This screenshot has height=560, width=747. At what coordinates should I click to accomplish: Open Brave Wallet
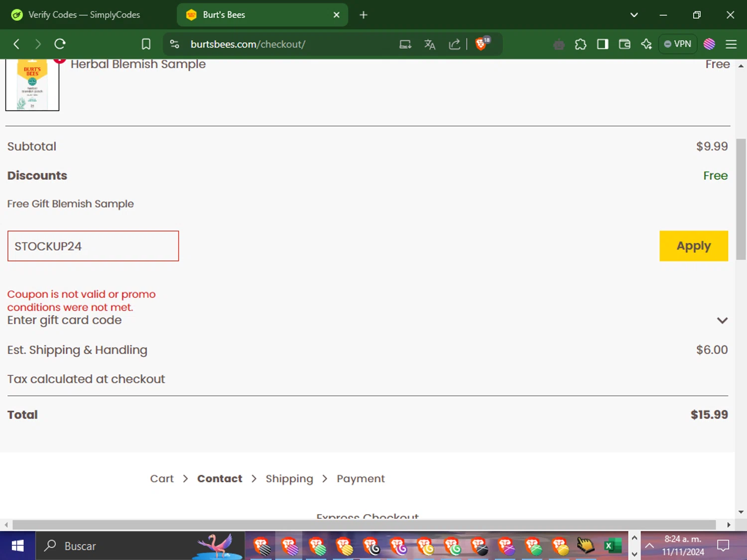coord(624,44)
